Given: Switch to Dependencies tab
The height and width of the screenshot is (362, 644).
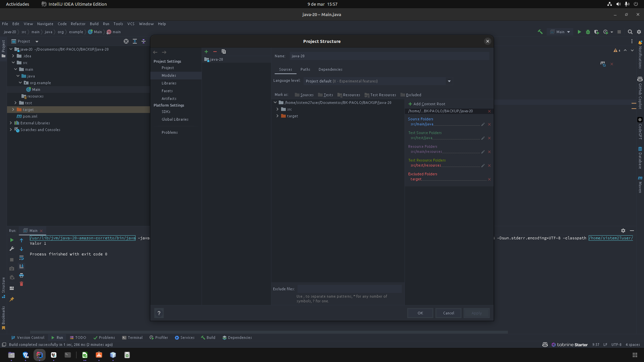Looking at the screenshot, I should click(x=330, y=69).
